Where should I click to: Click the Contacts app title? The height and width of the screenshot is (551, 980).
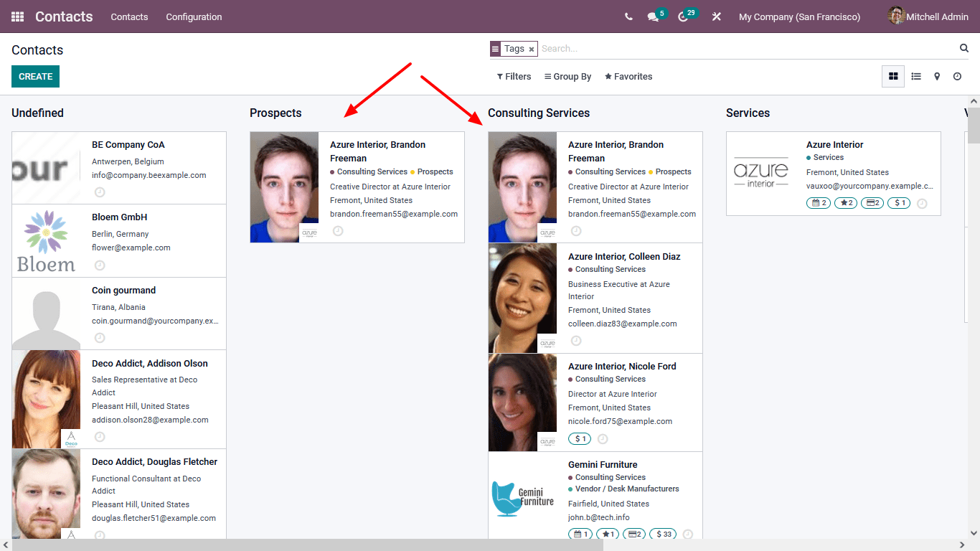[64, 17]
